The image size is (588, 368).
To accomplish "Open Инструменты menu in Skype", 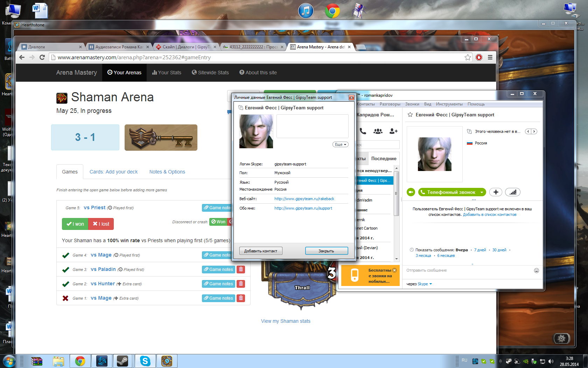I will [x=449, y=104].
